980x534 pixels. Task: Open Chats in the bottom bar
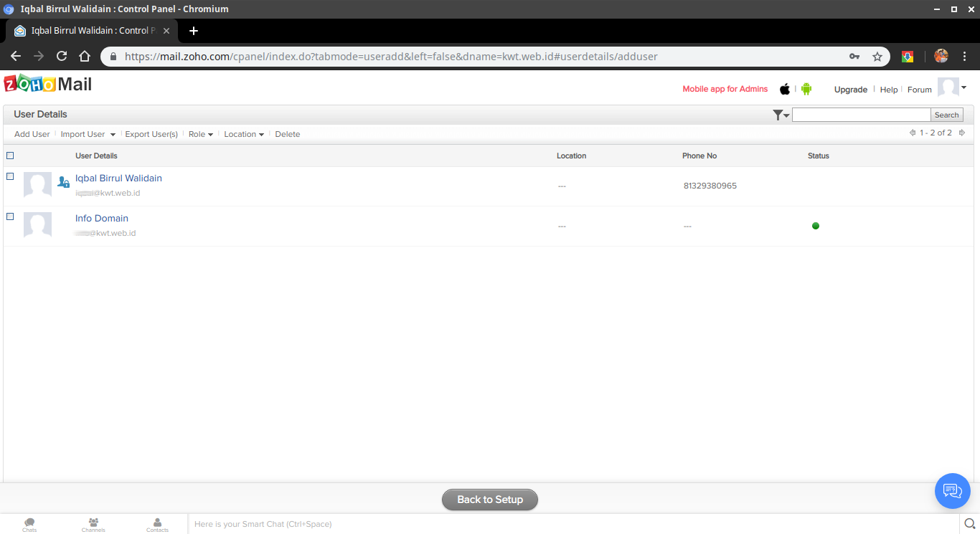29,524
